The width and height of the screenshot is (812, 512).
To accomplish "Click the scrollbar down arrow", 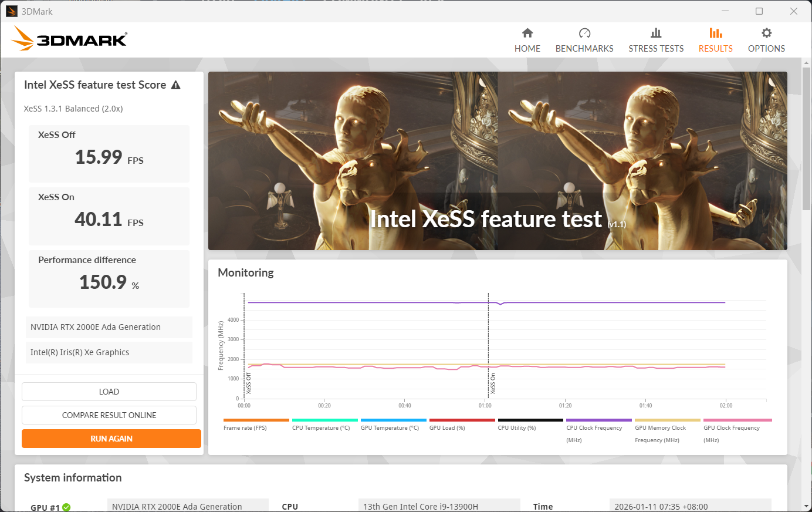I will [x=806, y=506].
